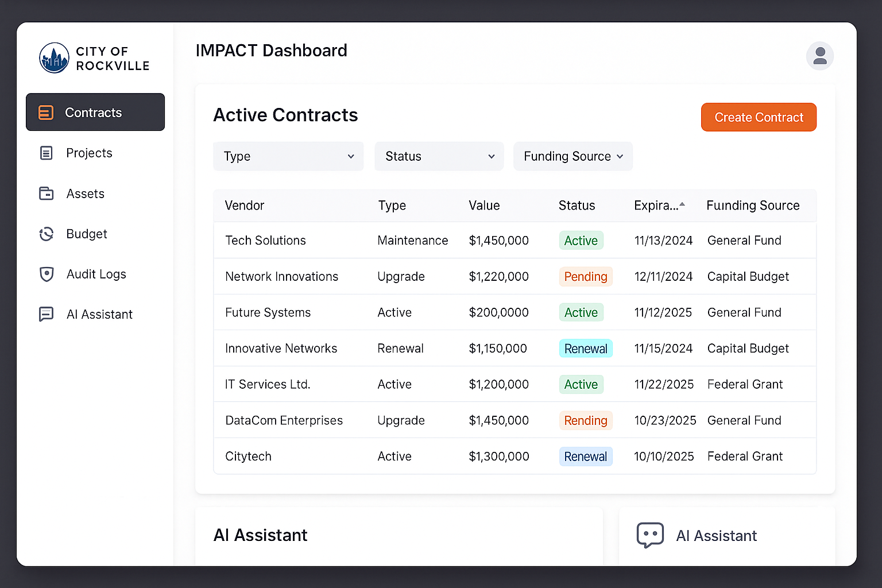This screenshot has width=882, height=588.
Task: Click the Pending status badge for Network Innovations
Action: (585, 277)
